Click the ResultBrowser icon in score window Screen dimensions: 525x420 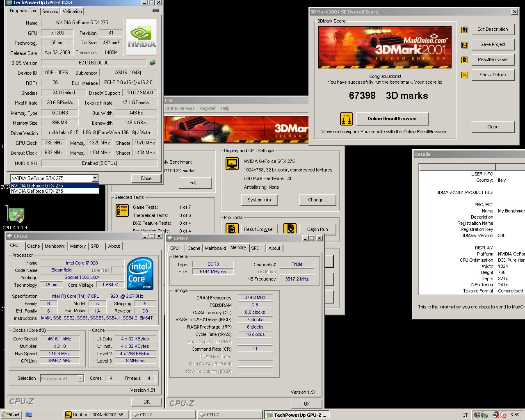click(x=465, y=60)
